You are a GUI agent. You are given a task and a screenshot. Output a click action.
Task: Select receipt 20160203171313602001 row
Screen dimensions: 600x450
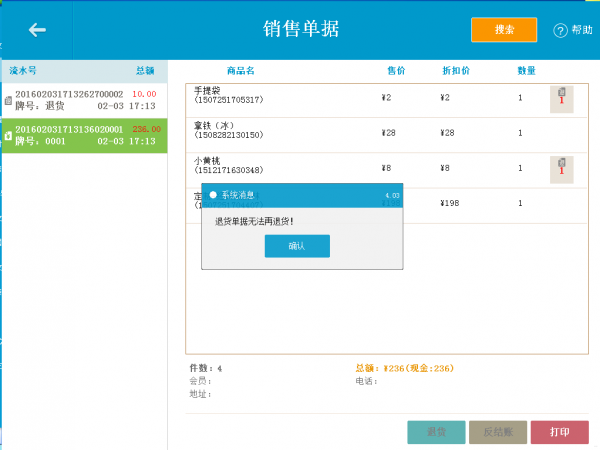tap(85, 136)
